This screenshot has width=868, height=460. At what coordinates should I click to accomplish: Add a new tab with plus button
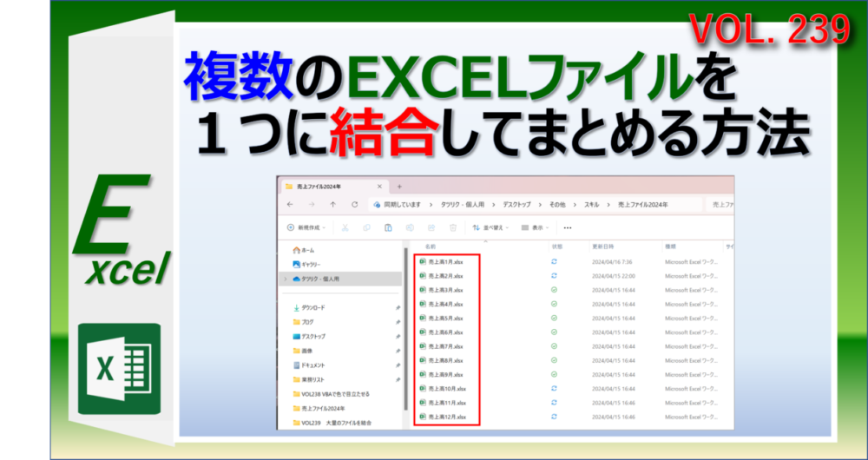point(399,186)
